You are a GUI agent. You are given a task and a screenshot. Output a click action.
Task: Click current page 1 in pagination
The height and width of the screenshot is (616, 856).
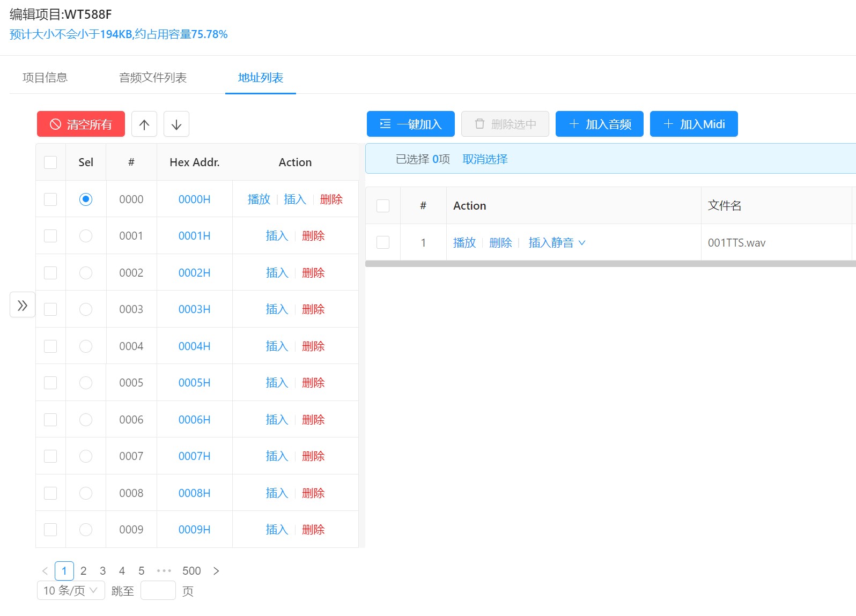[64, 571]
